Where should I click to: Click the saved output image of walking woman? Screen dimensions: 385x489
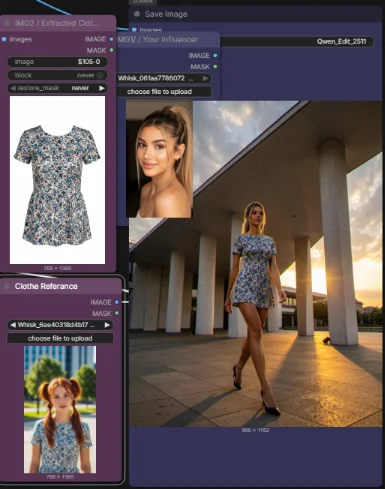[256, 264]
